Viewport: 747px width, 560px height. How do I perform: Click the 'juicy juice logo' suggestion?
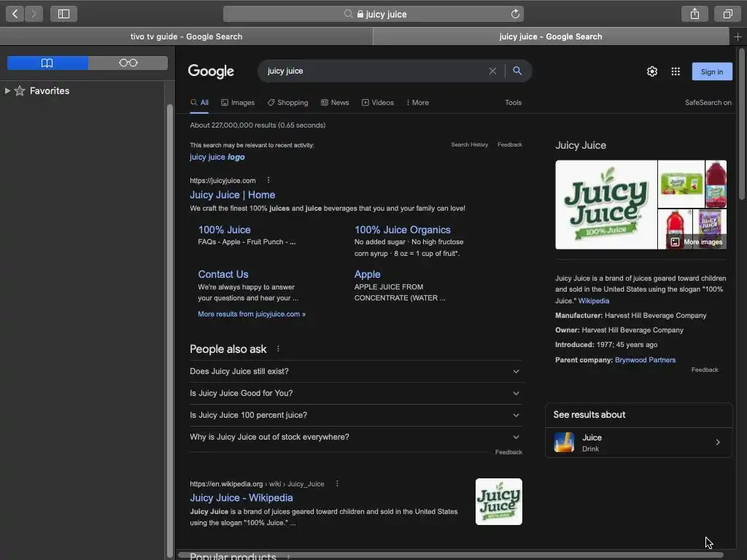(217, 157)
